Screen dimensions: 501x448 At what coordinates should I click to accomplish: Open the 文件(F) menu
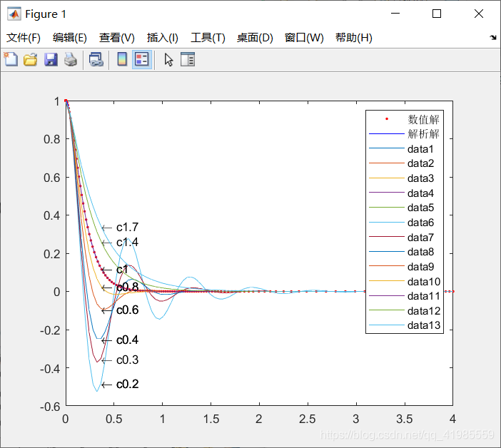click(24, 38)
